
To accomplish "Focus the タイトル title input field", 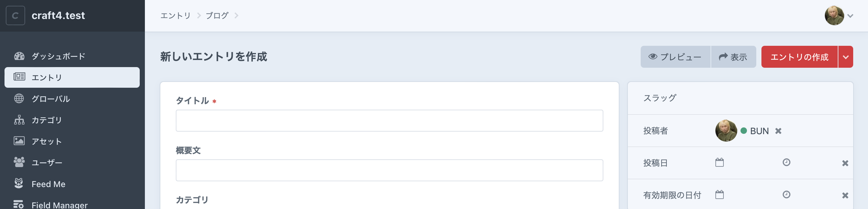I will [x=389, y=121].
